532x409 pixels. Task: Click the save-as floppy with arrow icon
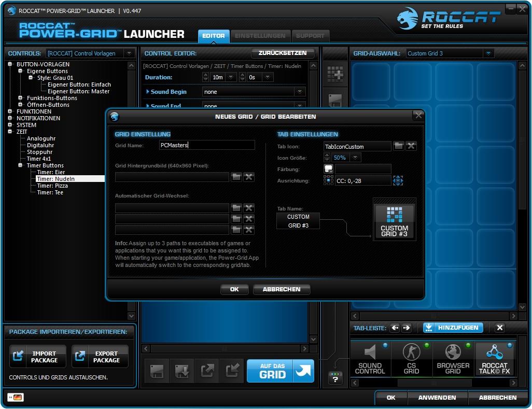[x=182, y=371]
